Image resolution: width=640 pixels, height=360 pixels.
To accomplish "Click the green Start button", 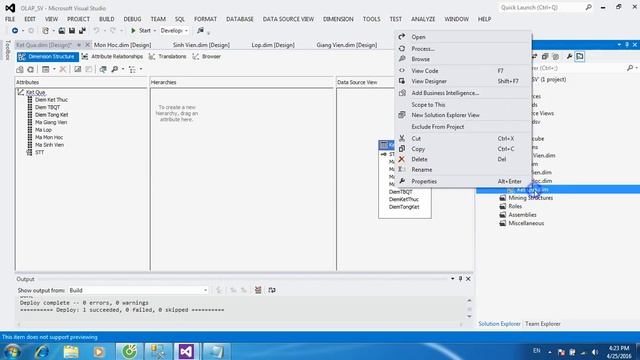I will [140, 31].
